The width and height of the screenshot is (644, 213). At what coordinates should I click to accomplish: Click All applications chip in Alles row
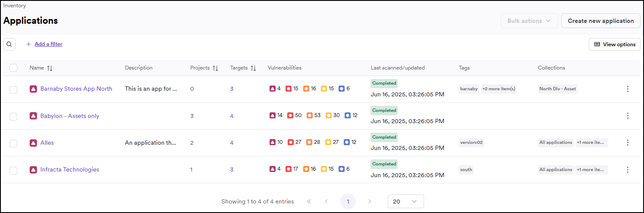coord(556,142)
